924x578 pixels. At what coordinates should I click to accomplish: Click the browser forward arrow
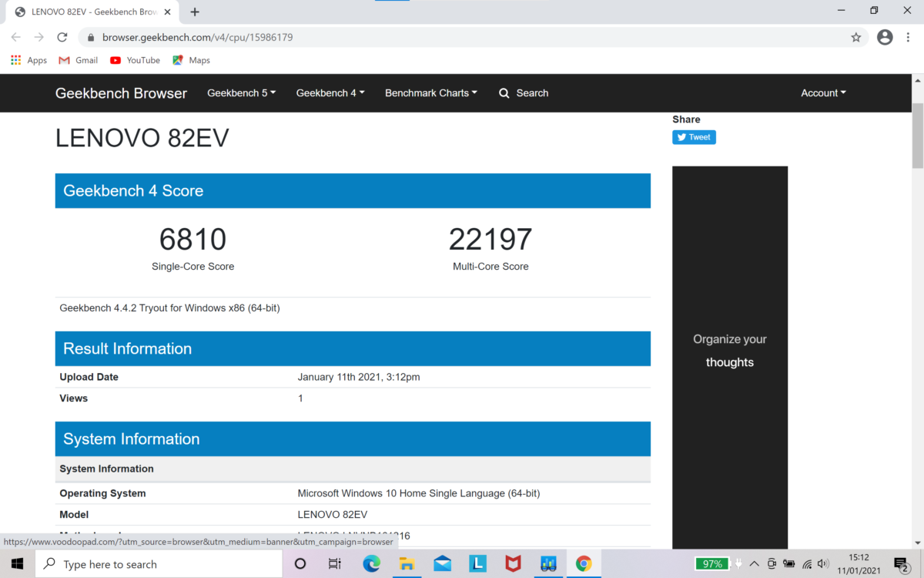click(38, 37)
